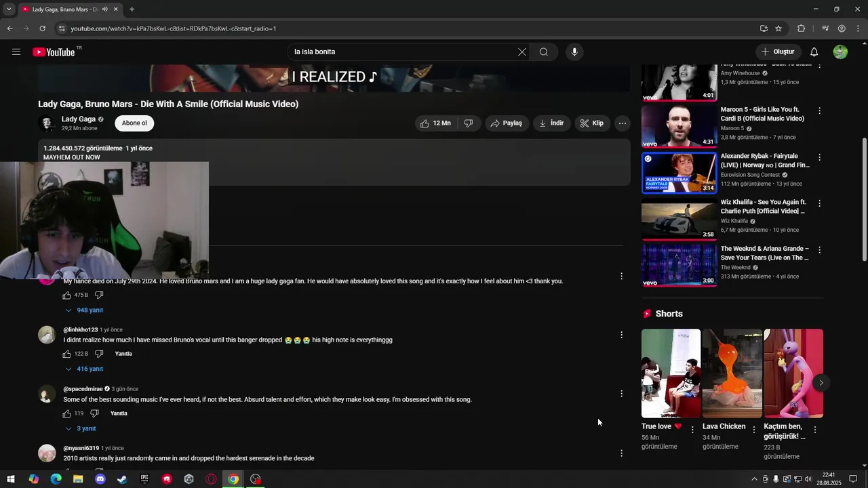
Task: Dislike the @linhkho123 comment
Action: pos(99,354)
